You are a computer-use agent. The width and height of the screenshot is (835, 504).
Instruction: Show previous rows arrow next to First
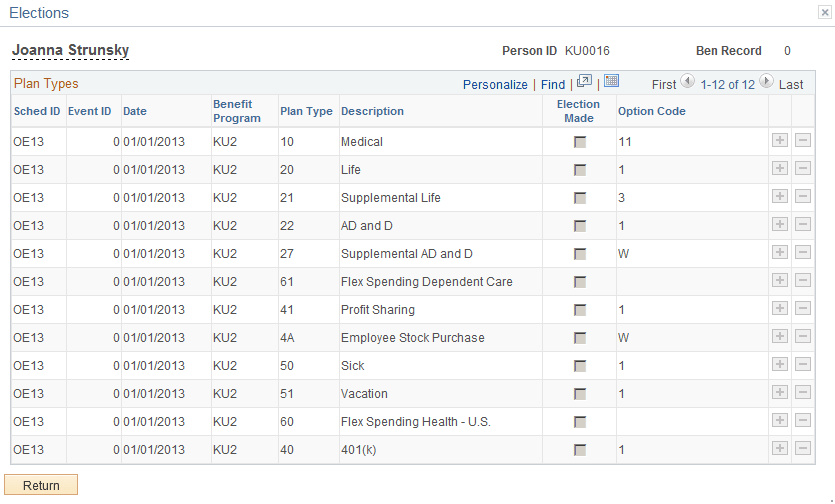pos(687,82)
